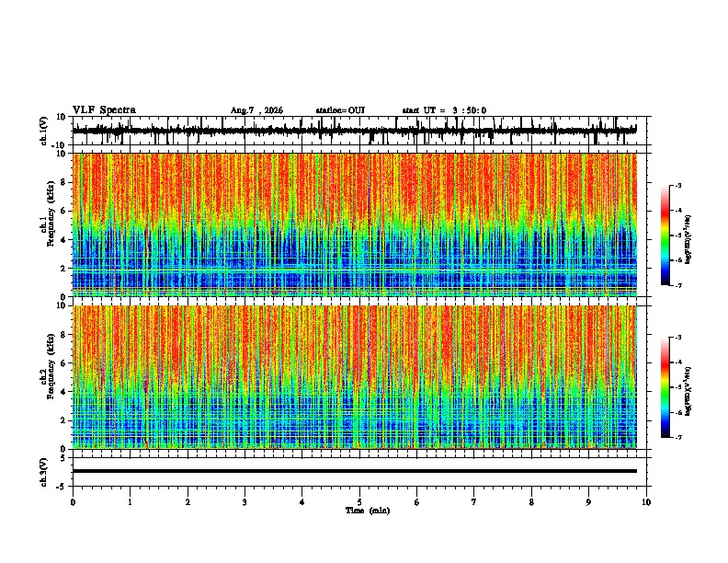Click the time-axis tick label "4"
Viewport: 728px width, 563px height.
coord(302,501)
